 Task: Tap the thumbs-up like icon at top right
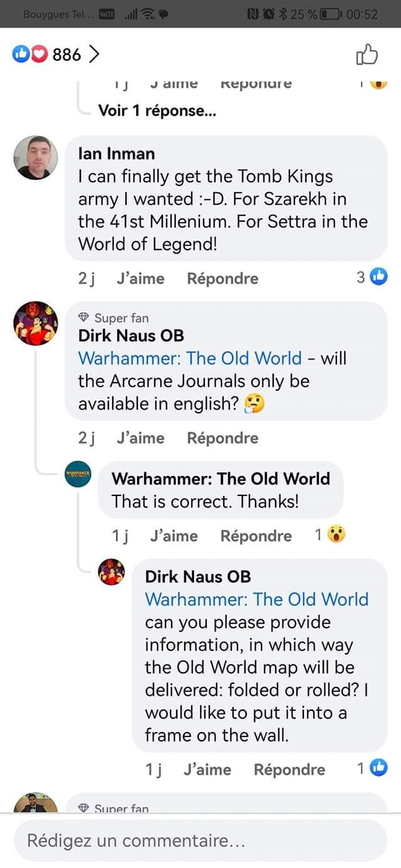tap(367, 54)
